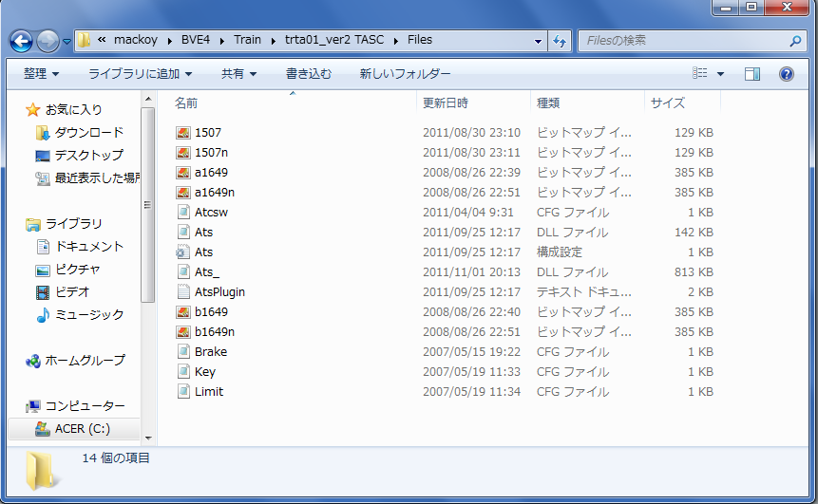Screen dimensions: 818x504
Task: Open the 整理 menu
Action: pyautogui.click(x=41, y=73)
